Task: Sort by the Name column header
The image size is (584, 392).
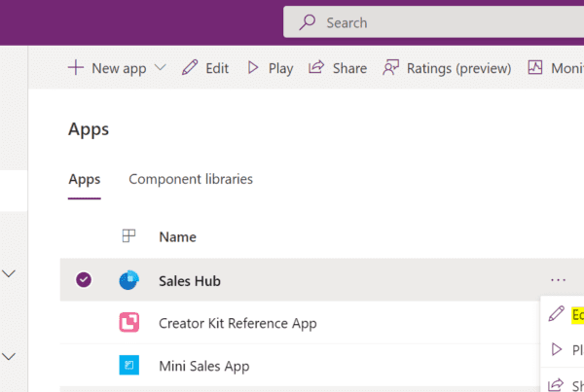Action: tap(178, 237)
